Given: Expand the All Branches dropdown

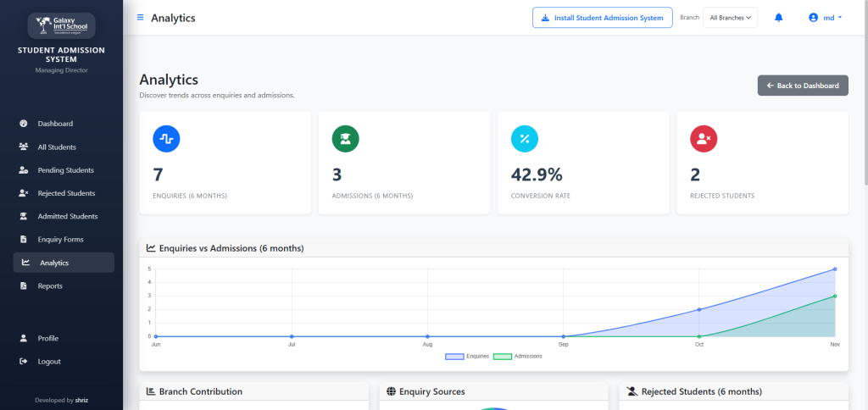Looking at the screenshot, I should pos(730,18).
